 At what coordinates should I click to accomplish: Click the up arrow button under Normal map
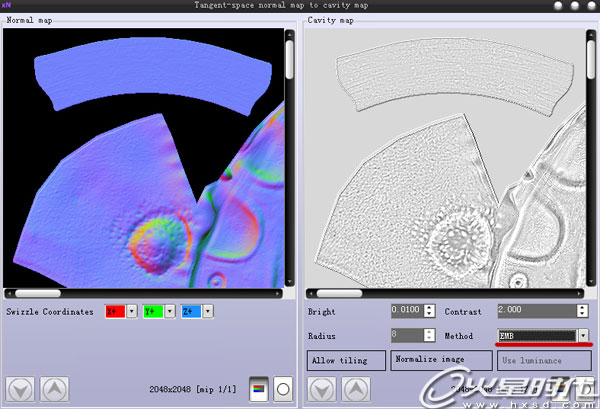[x=54, y=389]
